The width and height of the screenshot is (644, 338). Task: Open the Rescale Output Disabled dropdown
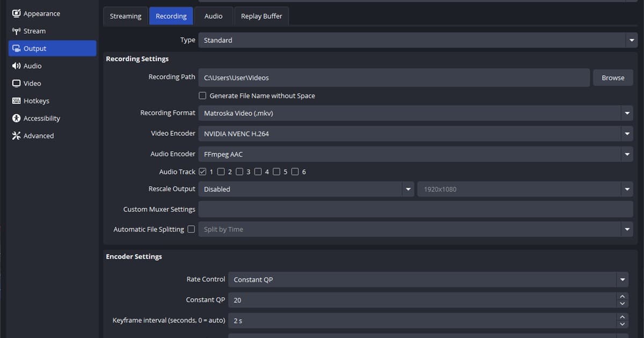(x=306, y=189)
